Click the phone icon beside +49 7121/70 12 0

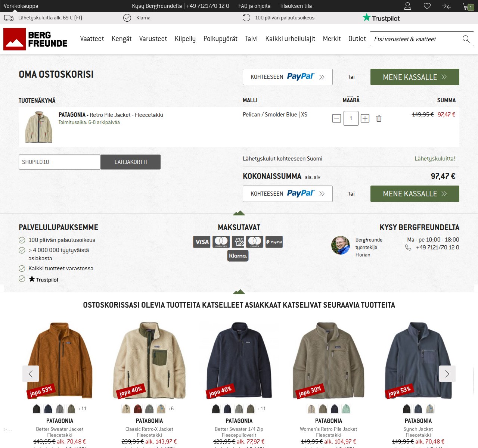click(x=408, y=248)
